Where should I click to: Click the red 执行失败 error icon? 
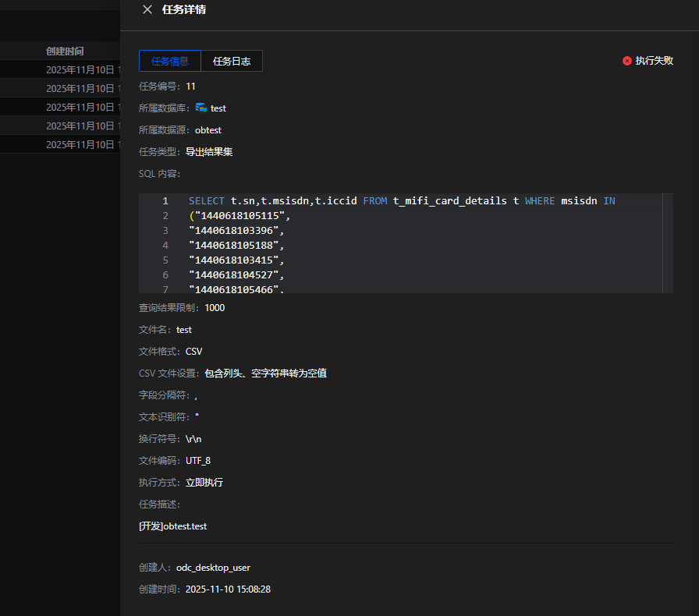[x=627, y=61]
